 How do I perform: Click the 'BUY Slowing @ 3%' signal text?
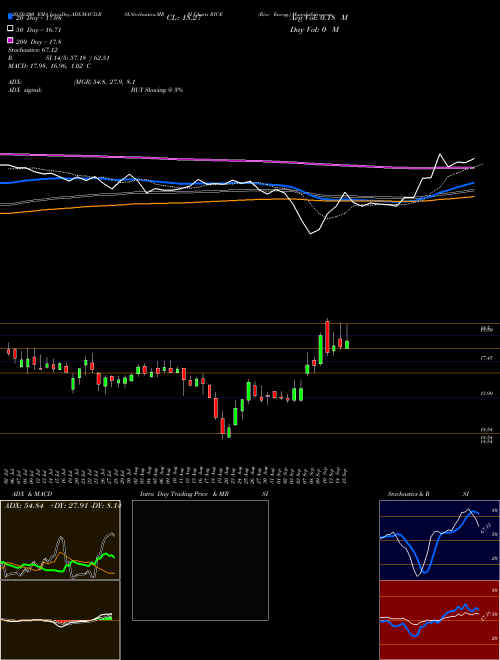tap(157, 90)
